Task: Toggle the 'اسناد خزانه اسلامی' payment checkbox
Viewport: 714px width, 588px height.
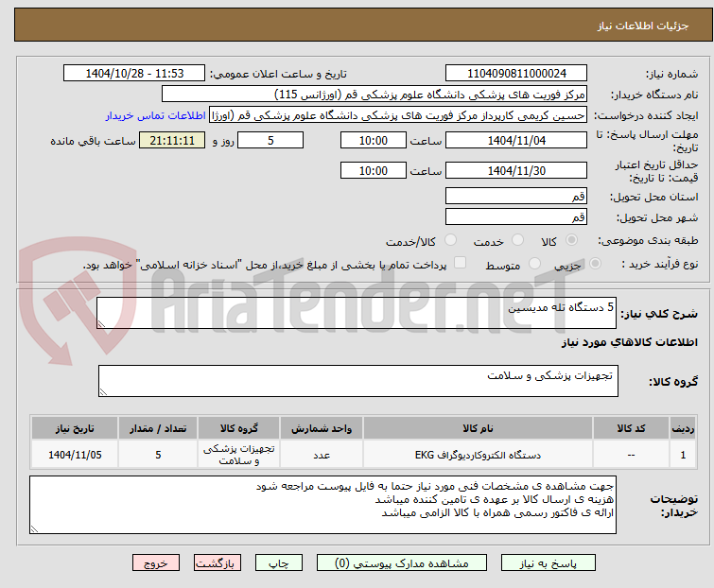Action: (x=461, y=263)
